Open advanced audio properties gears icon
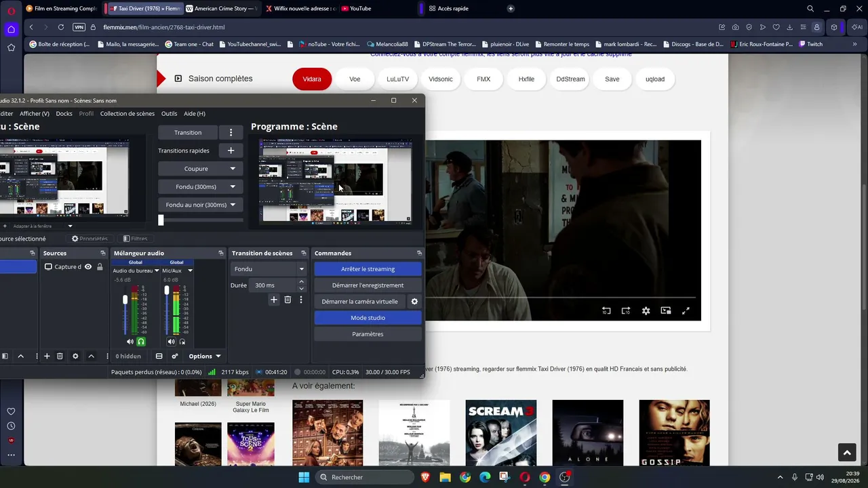Viewport: 868px width, 488px height. [x=175, y=356]
